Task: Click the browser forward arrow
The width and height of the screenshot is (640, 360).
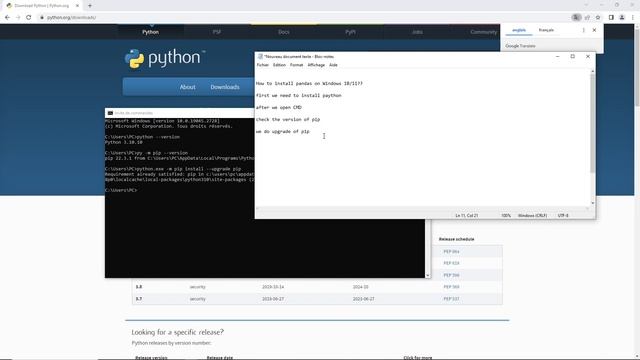Action: [x=18, y=18]
